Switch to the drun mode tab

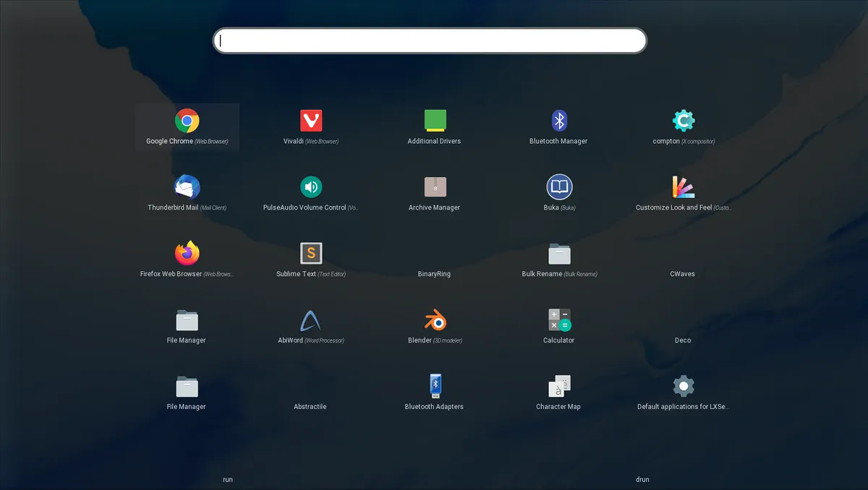pos(642,479)
